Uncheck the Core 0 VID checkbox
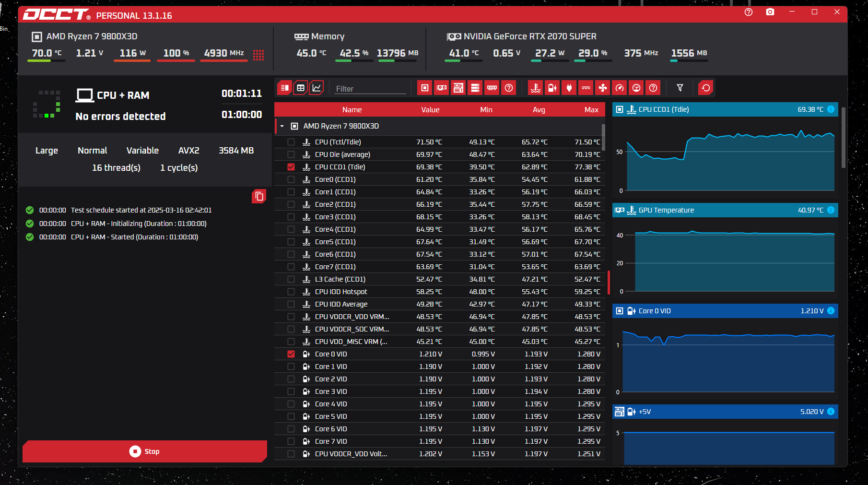Image resolution: width=868 pixels, height=485 pixels. [x=291, y=354]
